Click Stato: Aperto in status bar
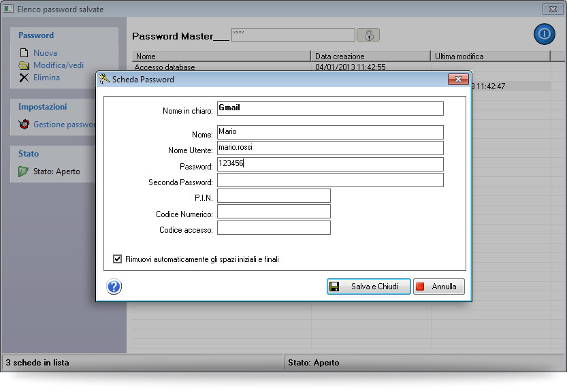The height and width of the screenshot is (392, 567). click(x=314, y=362)
